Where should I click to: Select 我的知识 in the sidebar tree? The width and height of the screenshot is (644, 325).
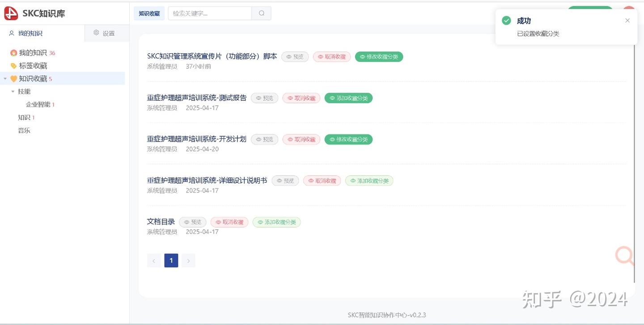click(33, 53)
